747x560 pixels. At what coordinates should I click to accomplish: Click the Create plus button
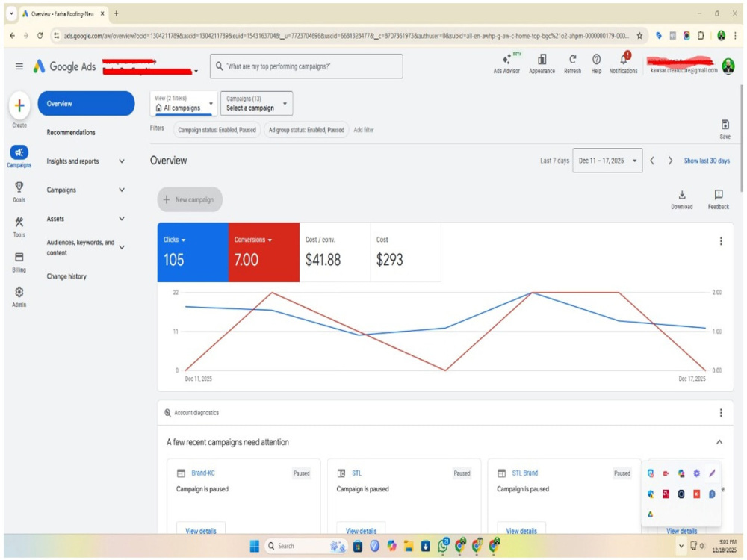19,105
